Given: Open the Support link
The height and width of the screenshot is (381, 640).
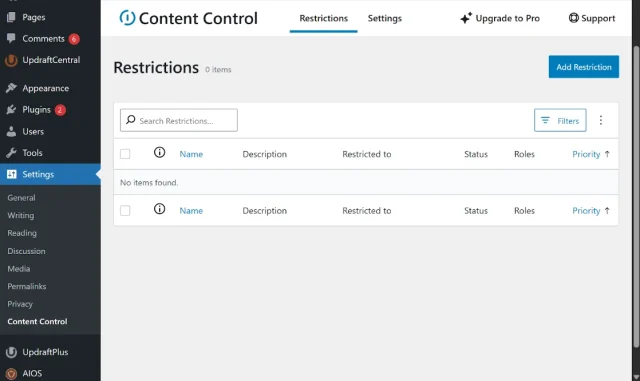Looking at the screenshot, I should click(x=592, y=18).
